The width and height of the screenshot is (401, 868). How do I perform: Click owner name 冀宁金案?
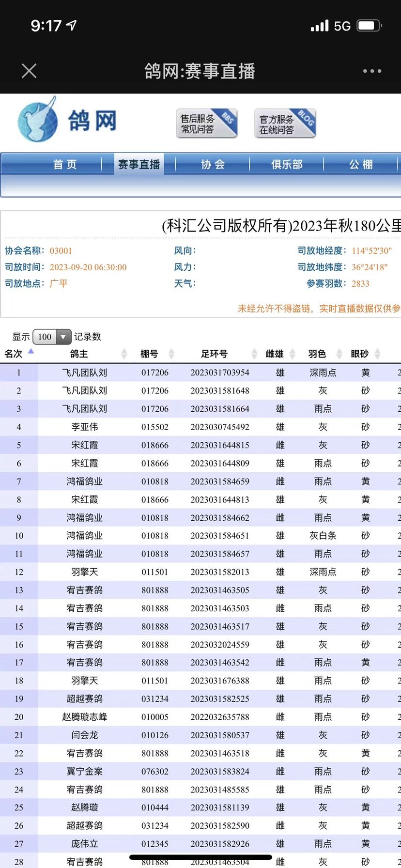pos(85,771)
